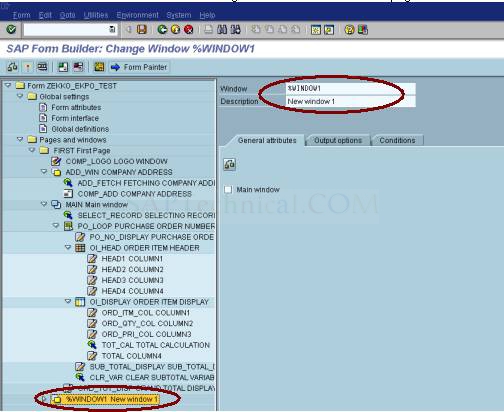Select PO_NO_DISPLAY PURCHASE ORDER node
504x412 pixels.
click(x=152, y=237)
